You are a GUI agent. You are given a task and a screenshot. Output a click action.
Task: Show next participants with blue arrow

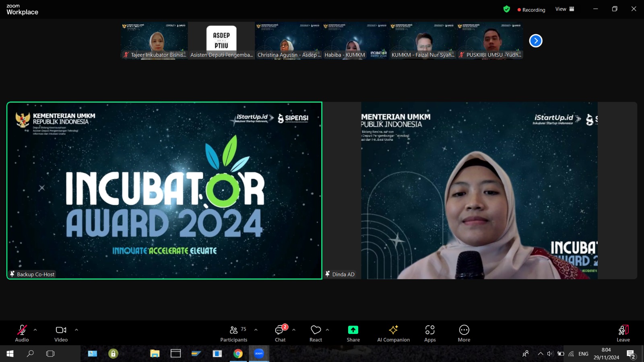536,41
